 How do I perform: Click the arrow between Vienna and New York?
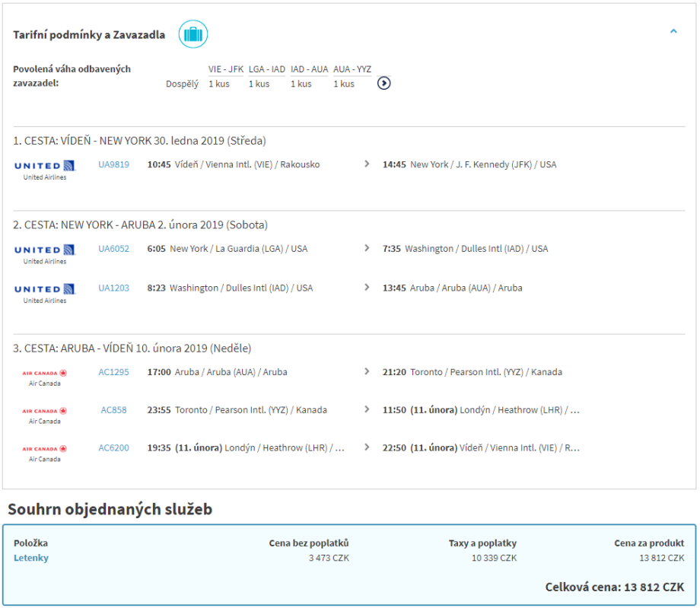pos(367,164)
